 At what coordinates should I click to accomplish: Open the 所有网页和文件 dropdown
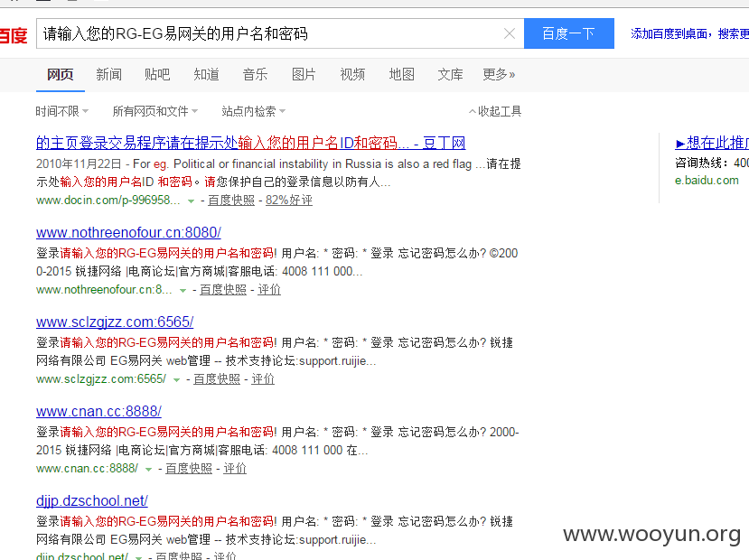click(x=155, y=111)
